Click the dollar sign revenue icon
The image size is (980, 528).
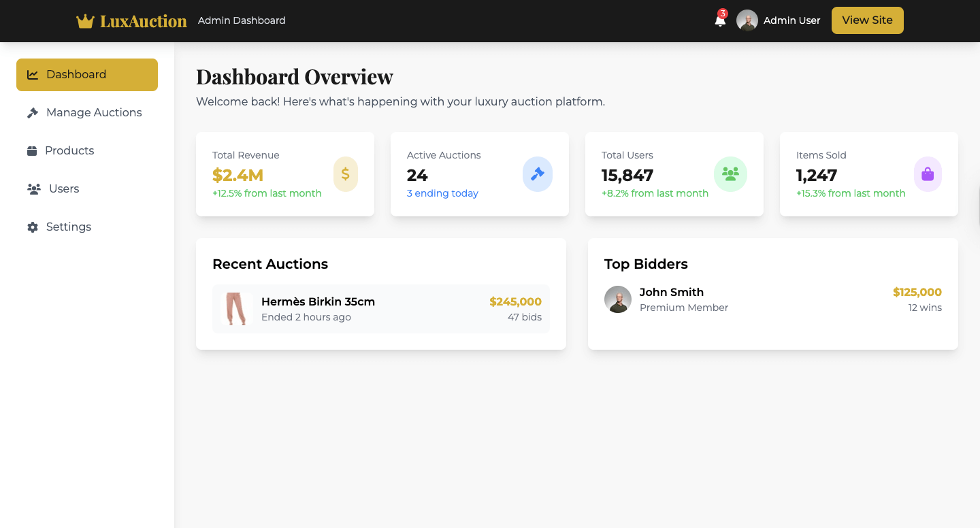[x=346, y=174]
